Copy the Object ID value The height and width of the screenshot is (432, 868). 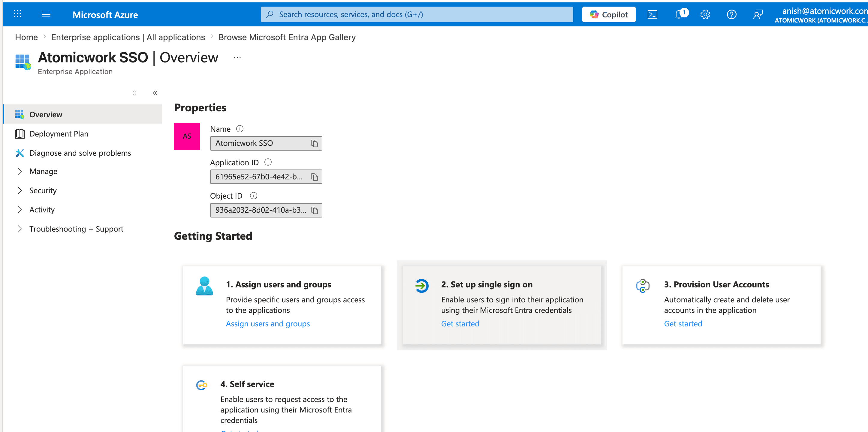(x=314, y=210)
